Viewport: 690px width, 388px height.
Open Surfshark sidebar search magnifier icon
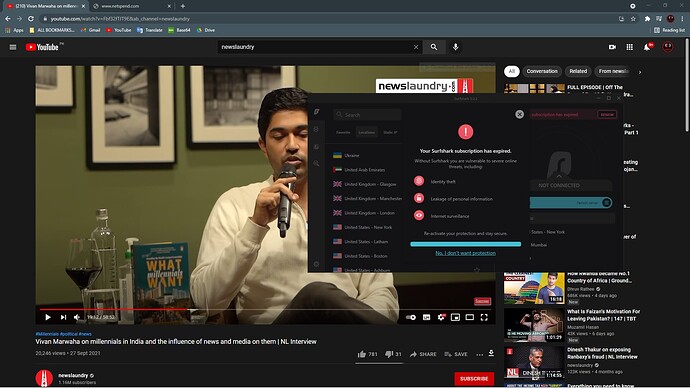coord(316,163)
